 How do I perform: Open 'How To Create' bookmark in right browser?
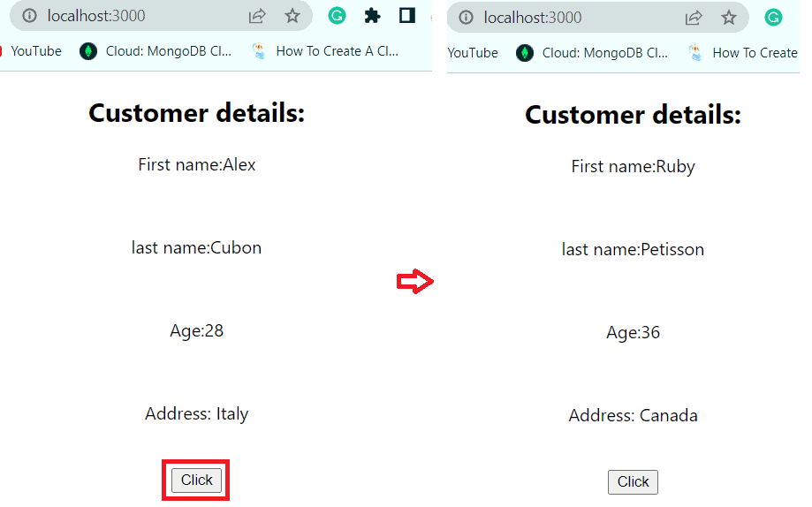(743, 53)
